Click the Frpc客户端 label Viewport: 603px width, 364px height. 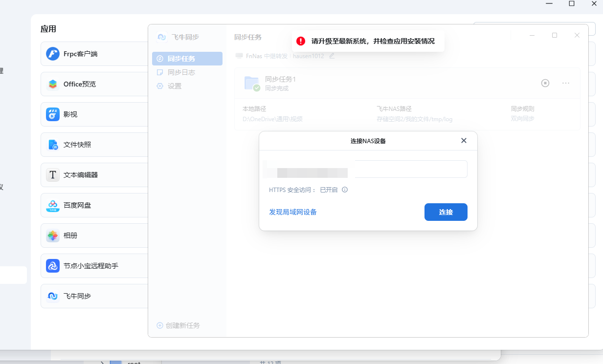[80, 54]
